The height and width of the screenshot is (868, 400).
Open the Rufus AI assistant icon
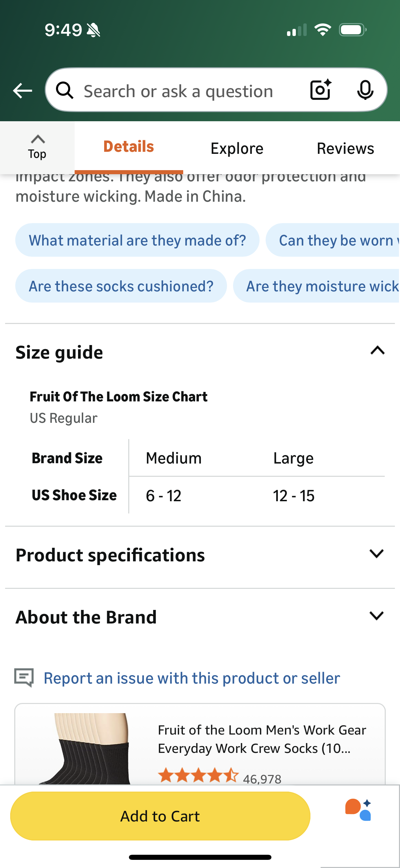[x=358, y=810]
